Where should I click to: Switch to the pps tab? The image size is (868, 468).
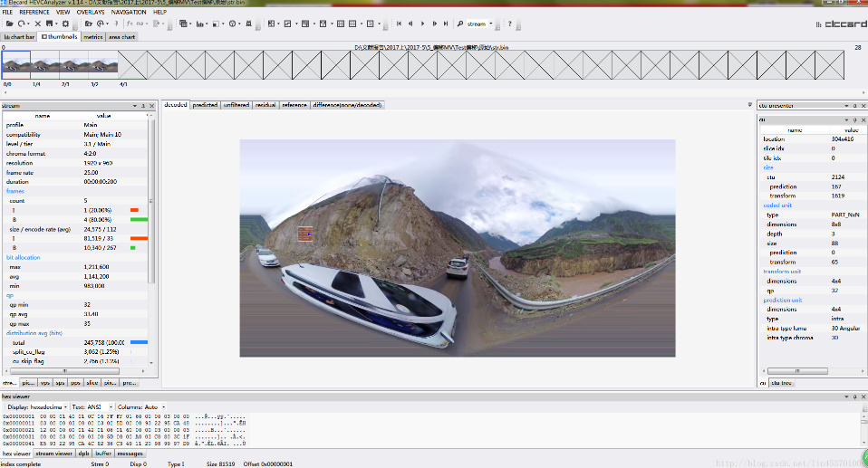click(75, 383)
